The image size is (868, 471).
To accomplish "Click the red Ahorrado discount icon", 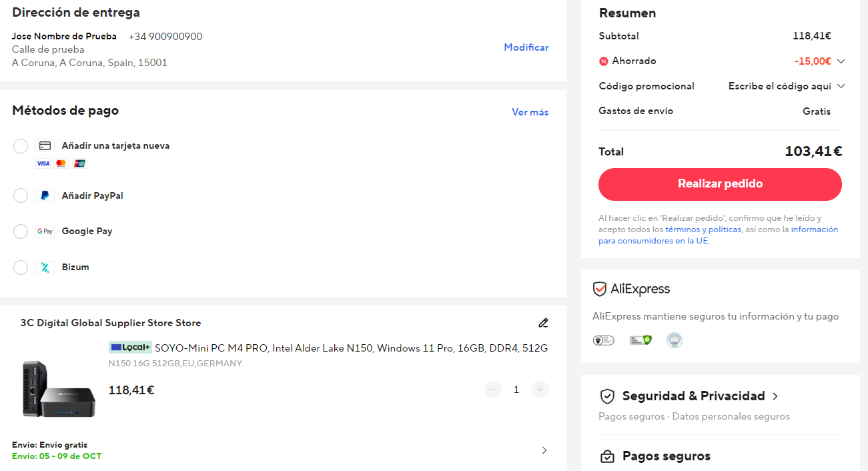I will (x=604, y=61).
